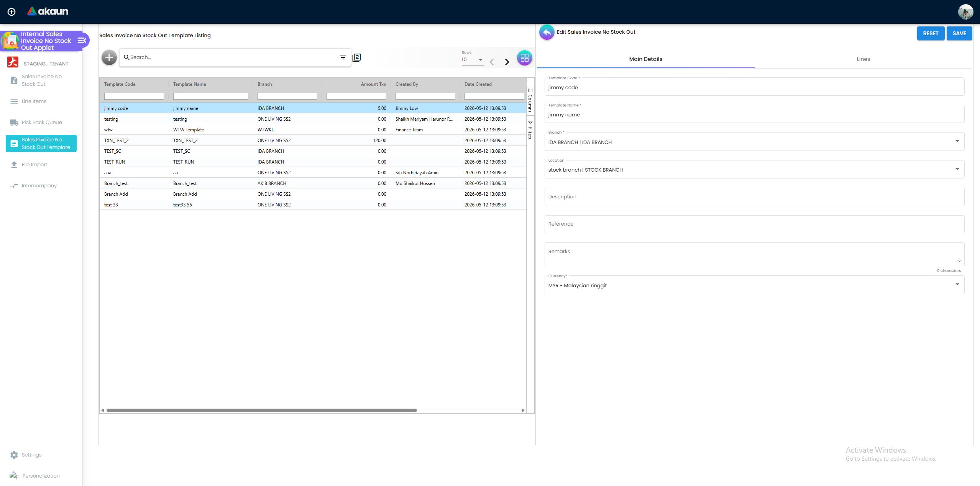Screen dimensions: 980x486
Task: Click the Template Name input field
Action: [x=754, y=114]
